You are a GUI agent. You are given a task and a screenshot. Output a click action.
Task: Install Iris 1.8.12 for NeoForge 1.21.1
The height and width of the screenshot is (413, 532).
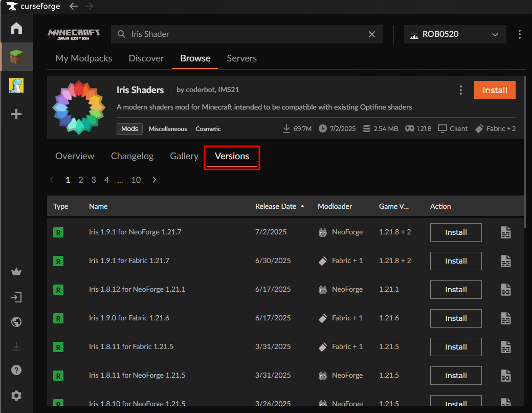[x=456, y=290]
